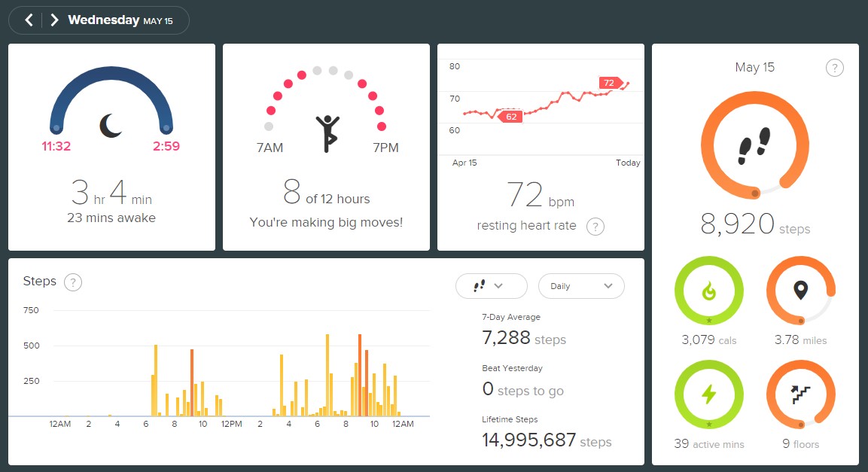The width and height of the screenshot is (868, 472).
Task: Click Lifetime Steps 14,995,687 value
Action: click(547, 440)
